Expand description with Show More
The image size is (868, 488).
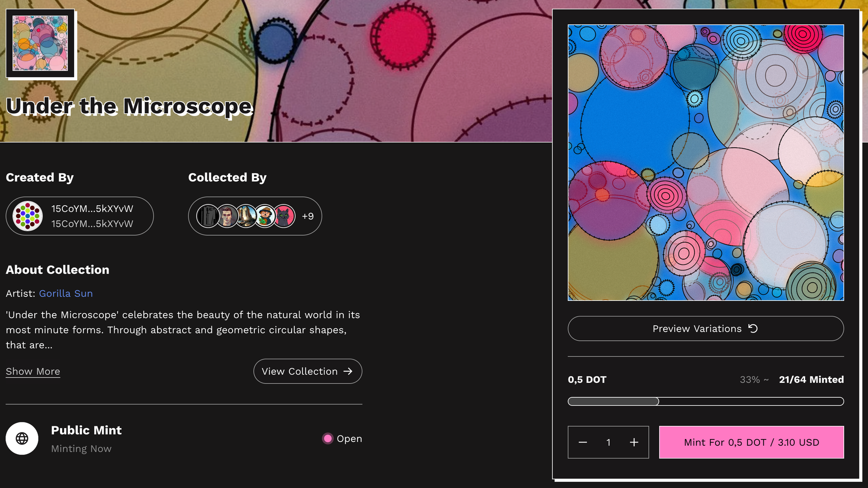pyautogui.click(x=33, y=372)
